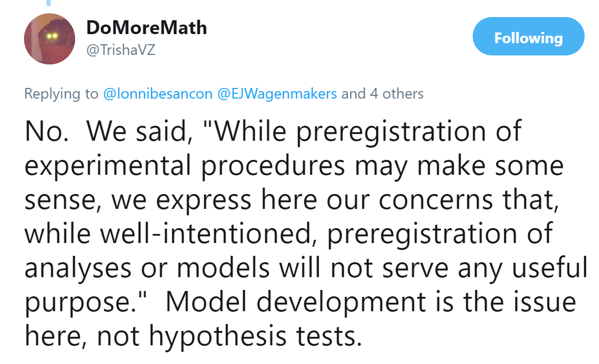Screen dimensions: 599x364
Task: Visit the @EJWagenmakers mention link
Action: 277,94
